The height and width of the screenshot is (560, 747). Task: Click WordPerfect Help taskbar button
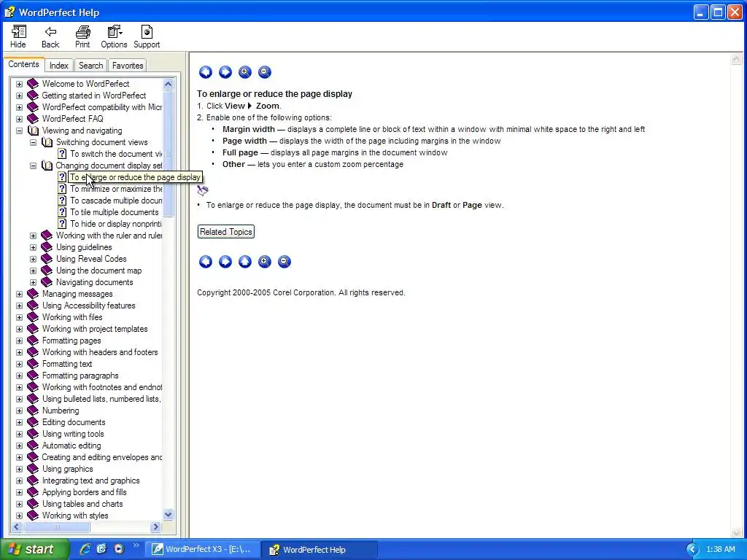click(x=321, y=550)
